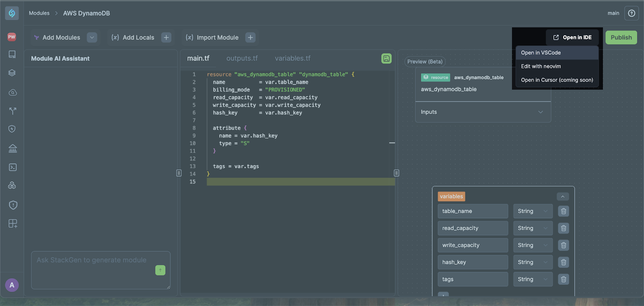Screen dimensions: 644x306
Task: Switch to the outputs.tf tab
Action: point(242,58)
